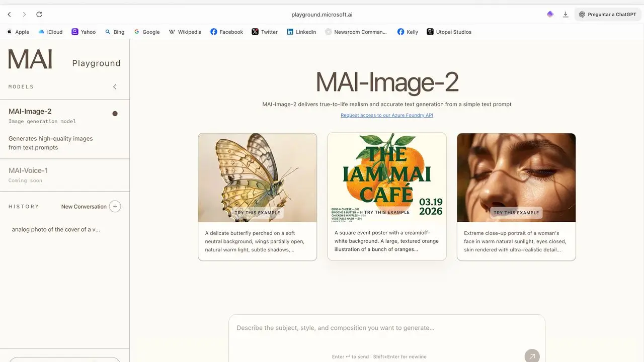Screen dimensions: 644x362
Task: Click the MAI logo in sidebar
Action: tap(30, 59)
